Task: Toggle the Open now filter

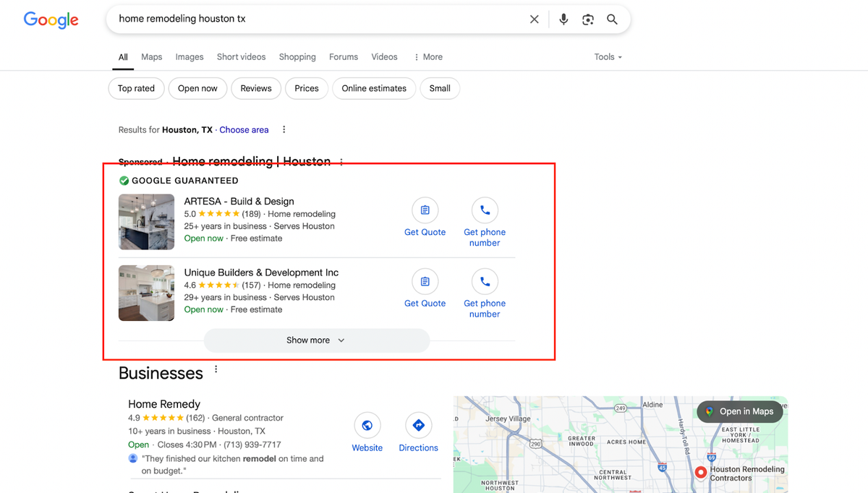Action: tap(197, 88)
